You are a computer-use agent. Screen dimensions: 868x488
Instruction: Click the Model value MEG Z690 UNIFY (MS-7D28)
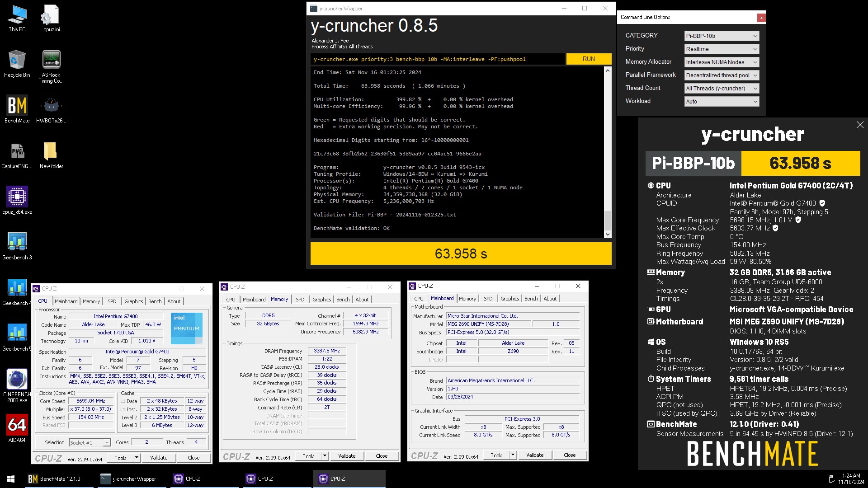(x=488, y=324)
